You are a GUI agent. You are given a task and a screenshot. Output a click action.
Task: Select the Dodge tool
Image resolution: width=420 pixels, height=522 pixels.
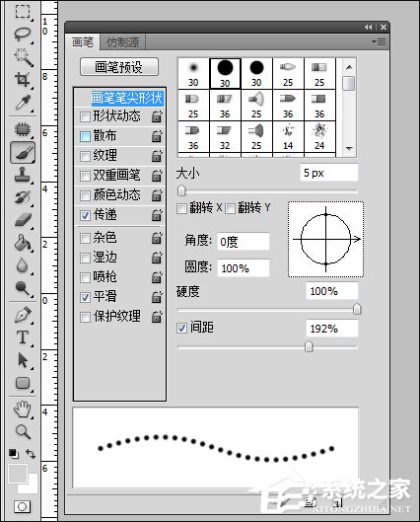(23, 288)
